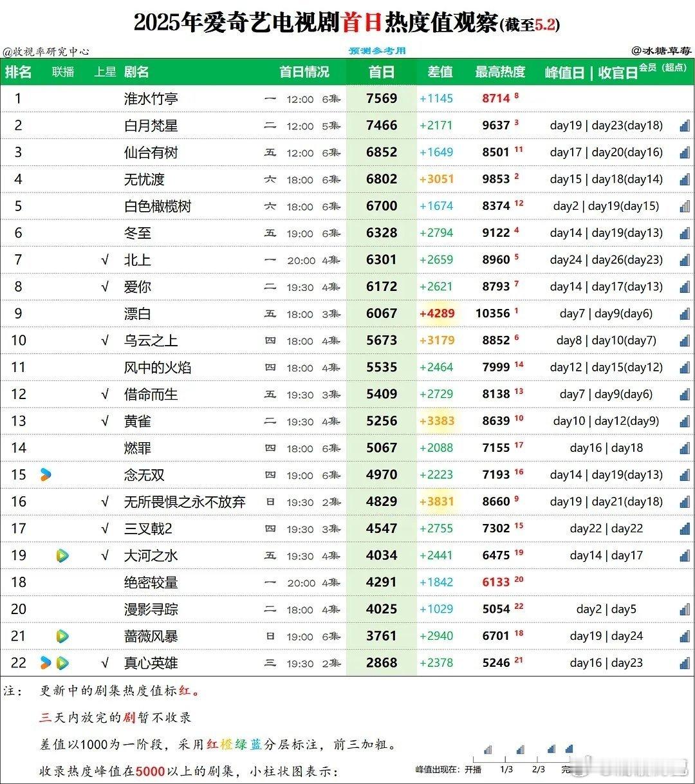
Task: Click the @冰糖草莓 credit text
Action: [660, 50]
